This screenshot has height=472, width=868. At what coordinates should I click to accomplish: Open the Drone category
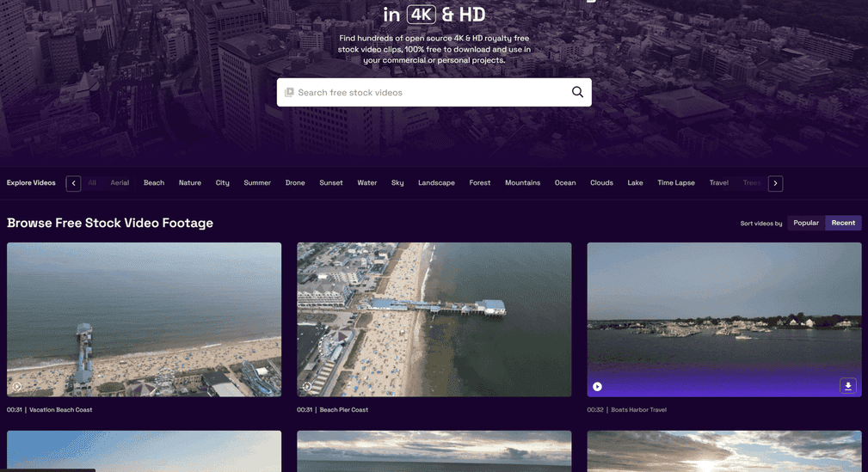[x=295, y=182]
